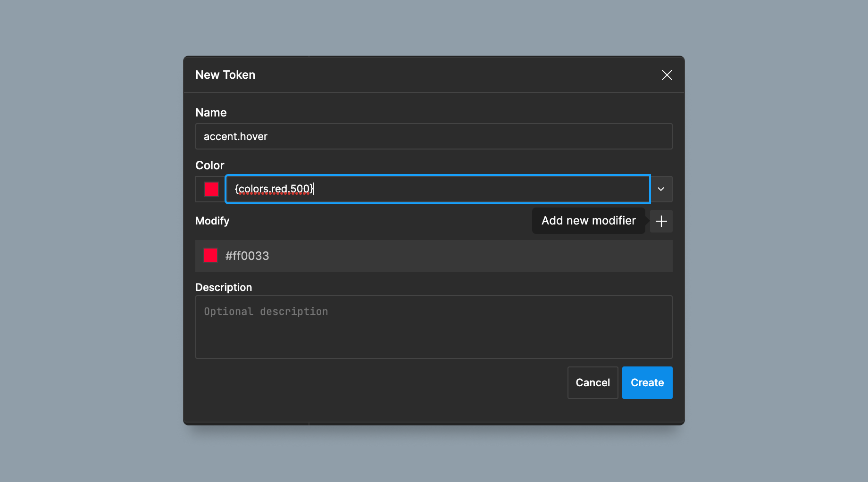868x482 pixels.
Task: Click the Color field label
Action: pos(209,165)
